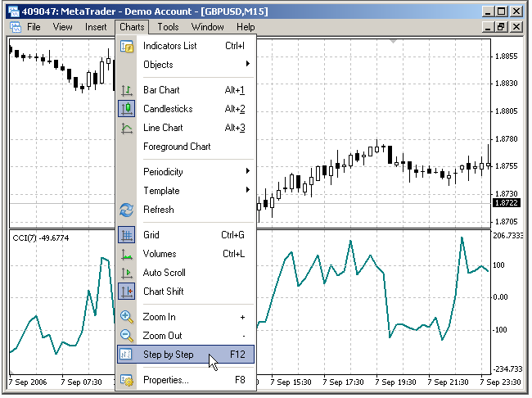Viewport: 532px width, 398px height.
Task: Click the Zoom Out magnifier icon
Action: [x=127, y=336]
